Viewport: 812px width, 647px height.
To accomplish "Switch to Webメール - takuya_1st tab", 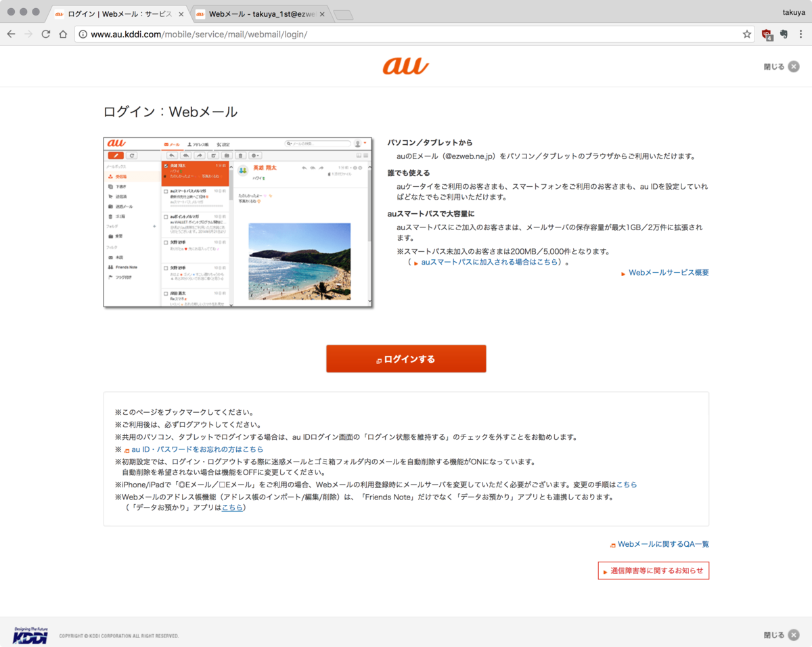I will click(x=261, y=14).
